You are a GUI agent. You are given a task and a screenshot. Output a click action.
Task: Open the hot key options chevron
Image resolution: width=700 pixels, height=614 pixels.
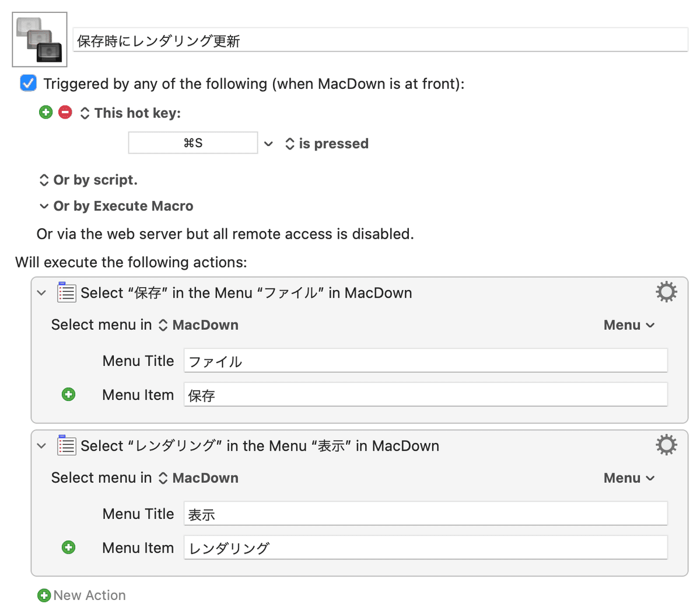pyautogui.click(x=268, y=144)
